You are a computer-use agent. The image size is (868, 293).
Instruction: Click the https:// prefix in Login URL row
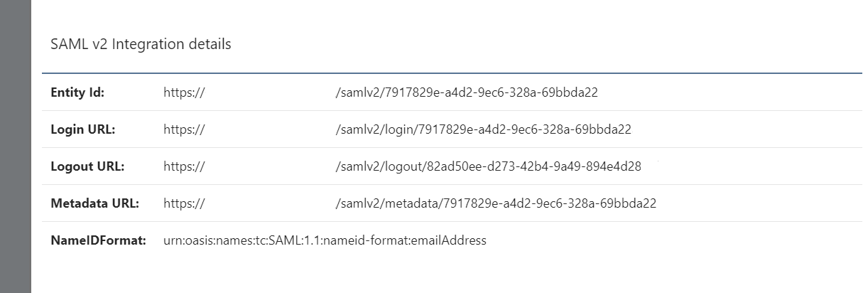point(184,129)
